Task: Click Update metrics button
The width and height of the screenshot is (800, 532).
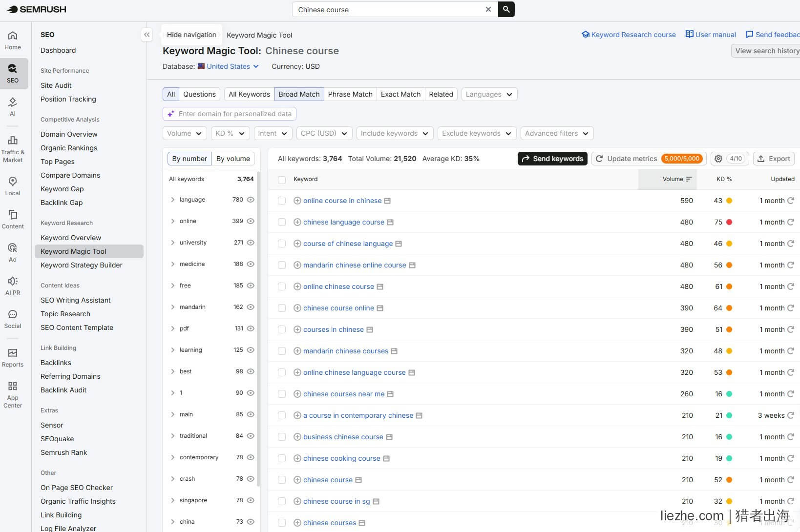Action: click(649, 159)
